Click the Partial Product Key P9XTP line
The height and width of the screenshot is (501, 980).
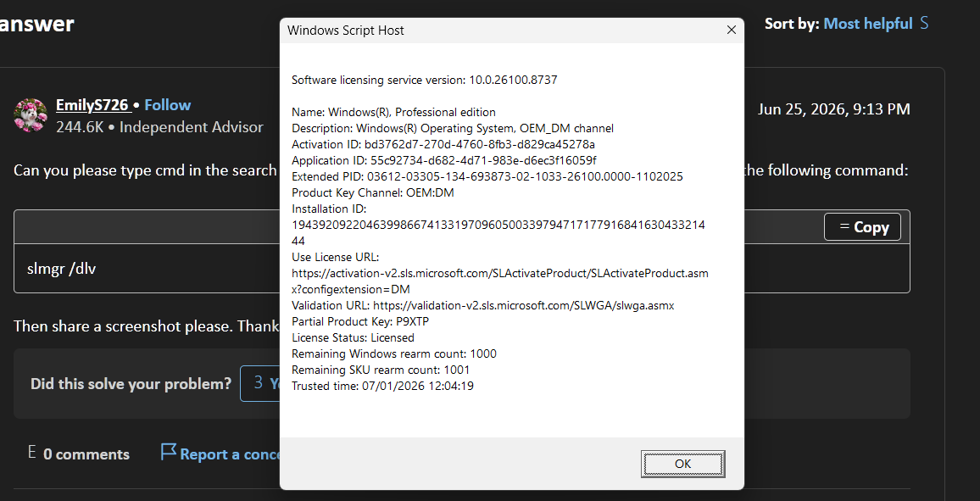click(x=360, y=321)
